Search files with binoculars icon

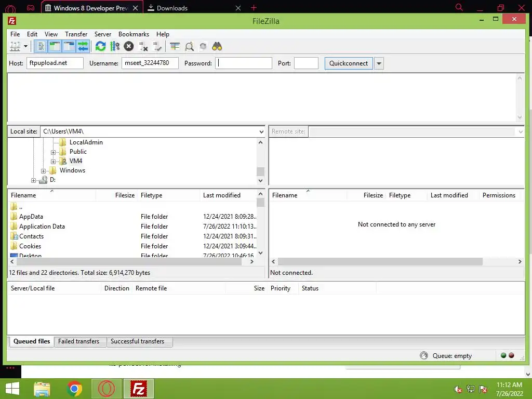coord(217,46)
